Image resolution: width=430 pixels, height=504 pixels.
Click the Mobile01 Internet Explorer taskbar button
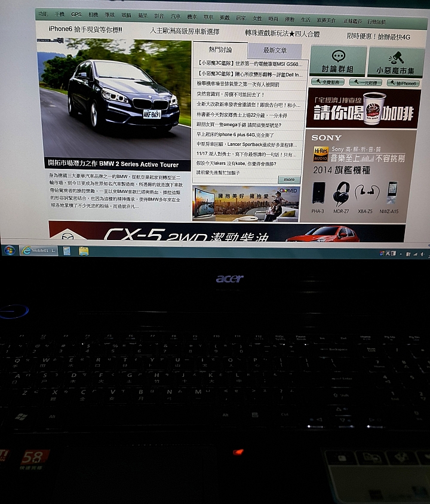(39, 250)
